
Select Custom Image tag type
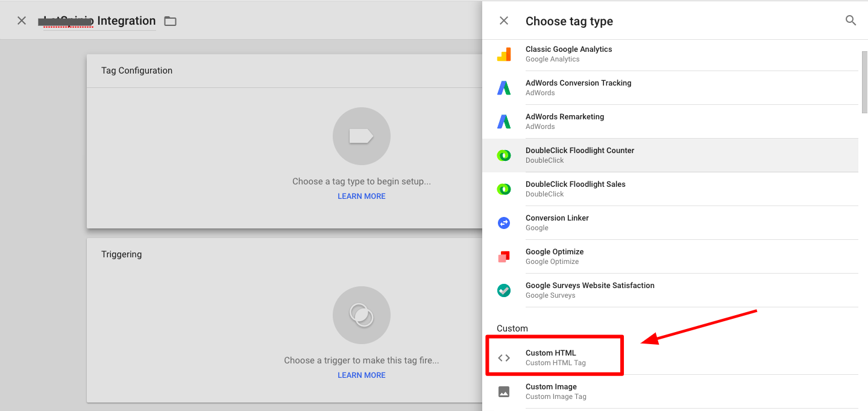pyautogui.click(x=670, y=392)
